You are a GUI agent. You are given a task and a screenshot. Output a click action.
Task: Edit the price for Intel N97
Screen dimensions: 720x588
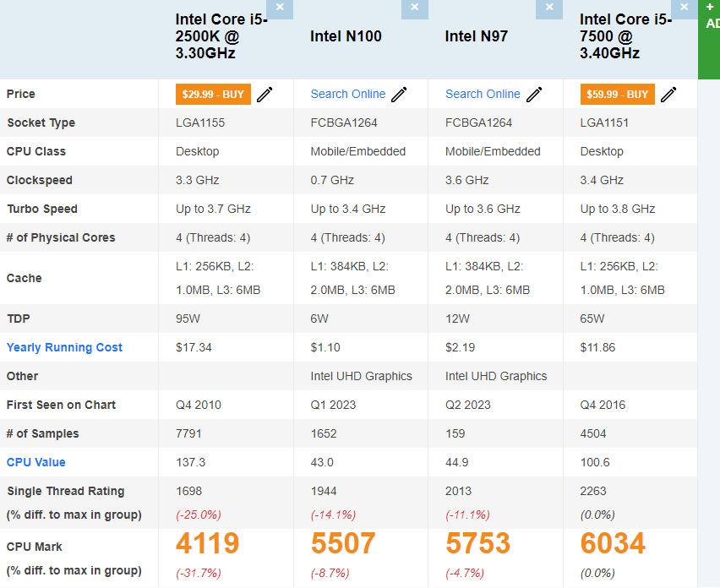coord(533,95)
